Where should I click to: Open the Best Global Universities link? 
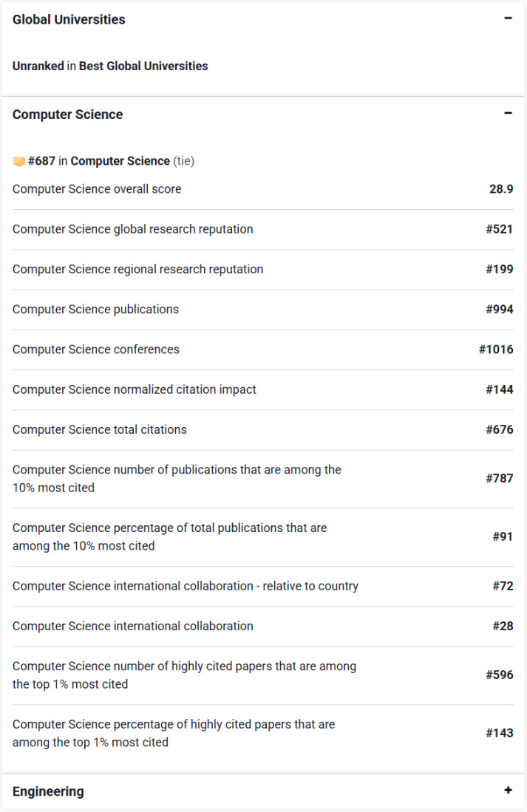(143, 66)
